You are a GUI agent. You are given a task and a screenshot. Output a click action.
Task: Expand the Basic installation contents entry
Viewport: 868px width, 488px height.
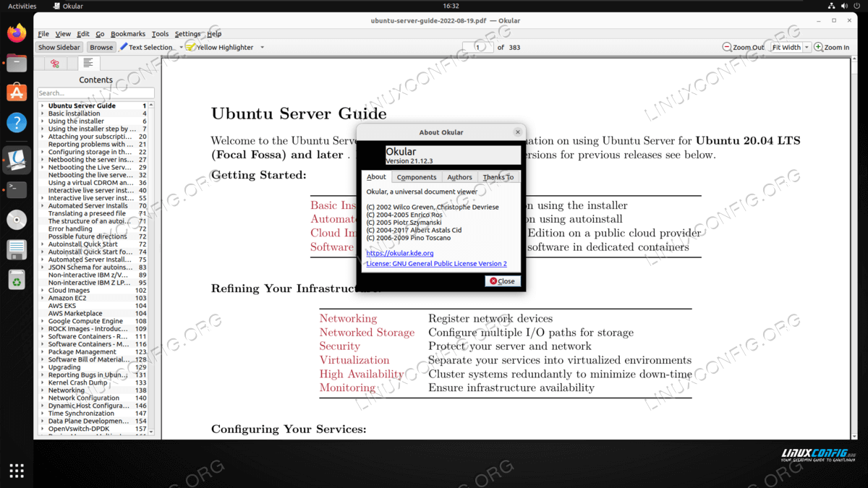click(x=43, y=114)
